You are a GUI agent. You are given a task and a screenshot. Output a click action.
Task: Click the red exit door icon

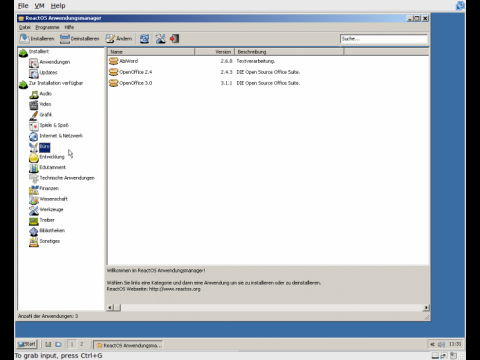click(174, 39)
